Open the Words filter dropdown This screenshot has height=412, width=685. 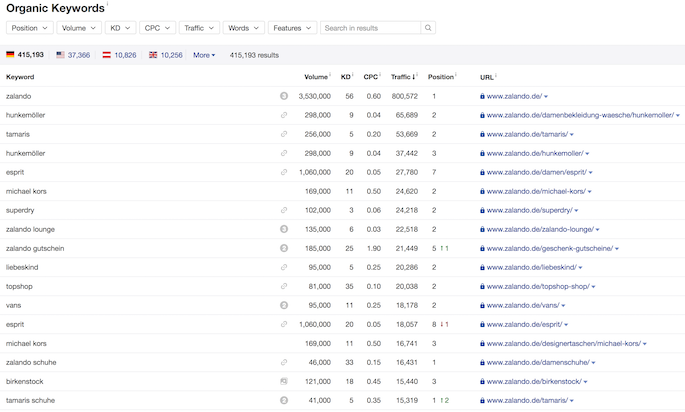click(x=244, y=28)
